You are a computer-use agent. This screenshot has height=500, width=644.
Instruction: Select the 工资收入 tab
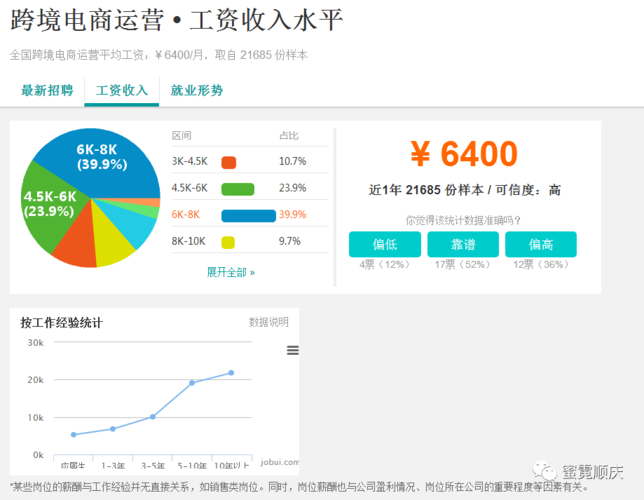[122, 90]
